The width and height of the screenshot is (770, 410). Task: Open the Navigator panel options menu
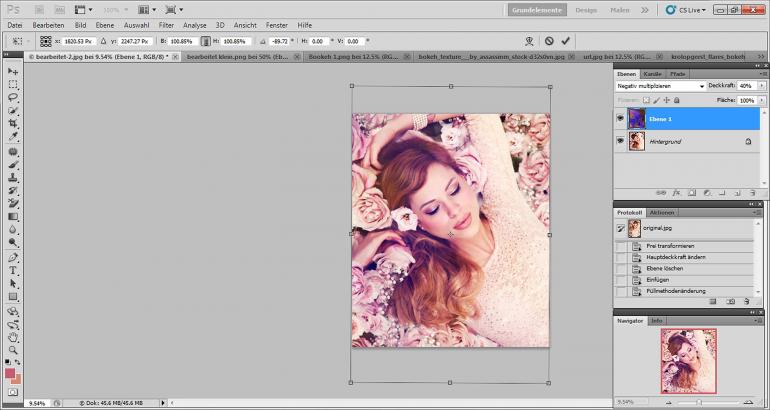click(758, 321)
